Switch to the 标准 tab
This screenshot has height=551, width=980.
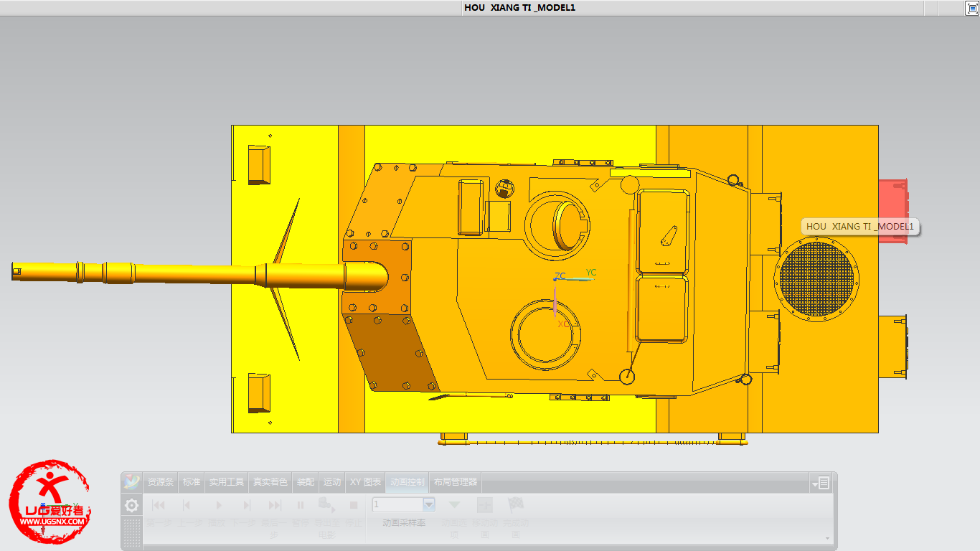(192, 482)
